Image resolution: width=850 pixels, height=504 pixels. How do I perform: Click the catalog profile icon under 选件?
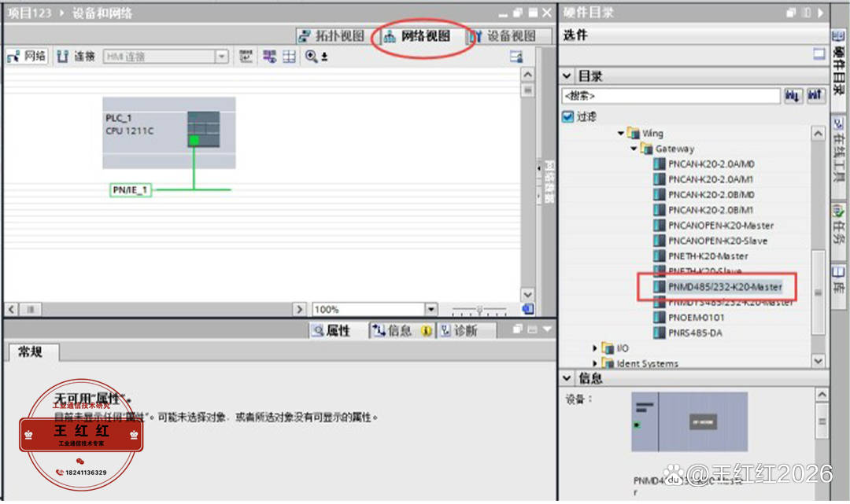(819, 53)
